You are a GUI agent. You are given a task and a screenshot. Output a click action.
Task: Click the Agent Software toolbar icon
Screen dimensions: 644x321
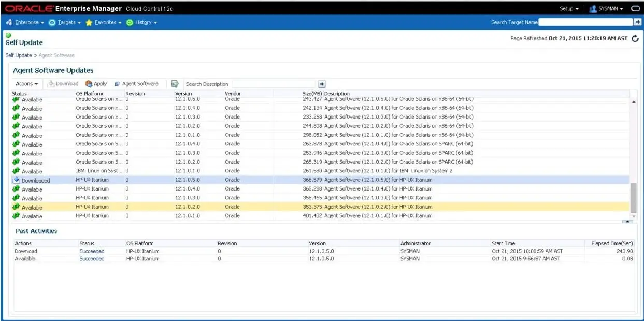click(x=117, y=84)
